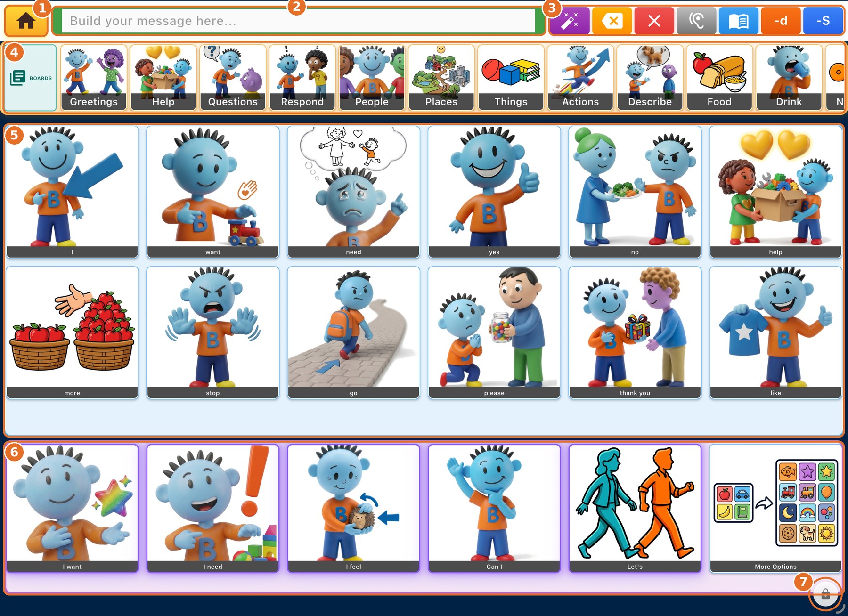Viewport: 848px width, 616px height.
Task: Select the Describe category
Action: [x=650, y=78]
